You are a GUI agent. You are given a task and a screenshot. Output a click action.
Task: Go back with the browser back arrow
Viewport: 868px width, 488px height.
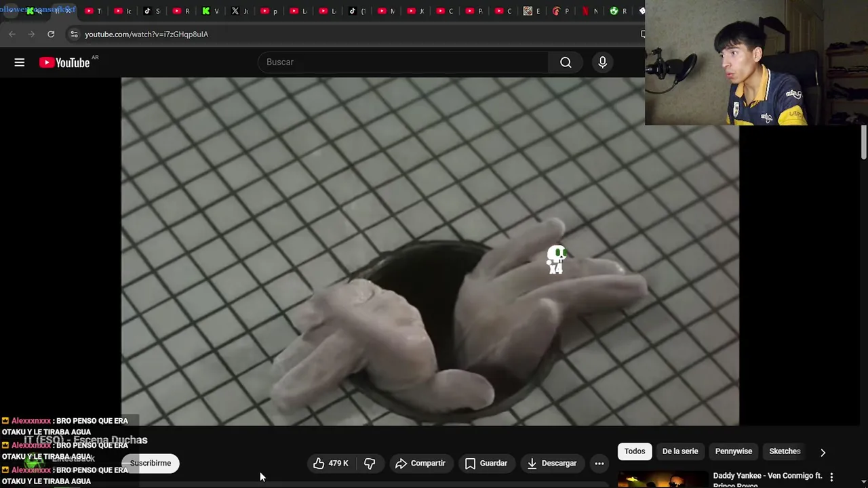click(x=12, y=34)
